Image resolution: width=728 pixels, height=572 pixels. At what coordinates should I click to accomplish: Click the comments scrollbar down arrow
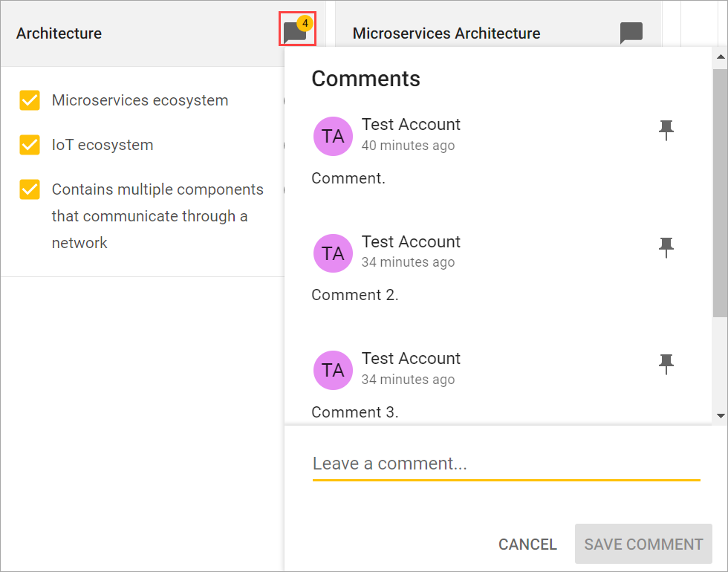719,415
